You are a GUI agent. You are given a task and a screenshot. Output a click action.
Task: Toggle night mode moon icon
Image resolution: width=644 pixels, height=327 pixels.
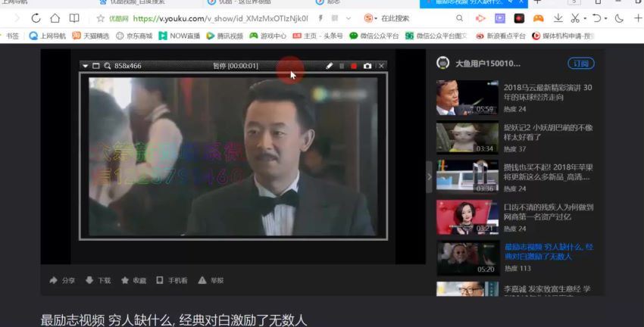619,18
